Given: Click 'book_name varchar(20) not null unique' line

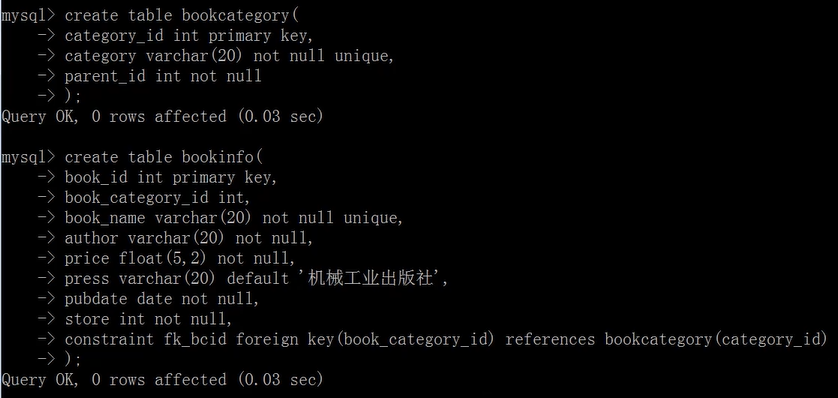Looking at the screenshot, I should pos(234,218).
